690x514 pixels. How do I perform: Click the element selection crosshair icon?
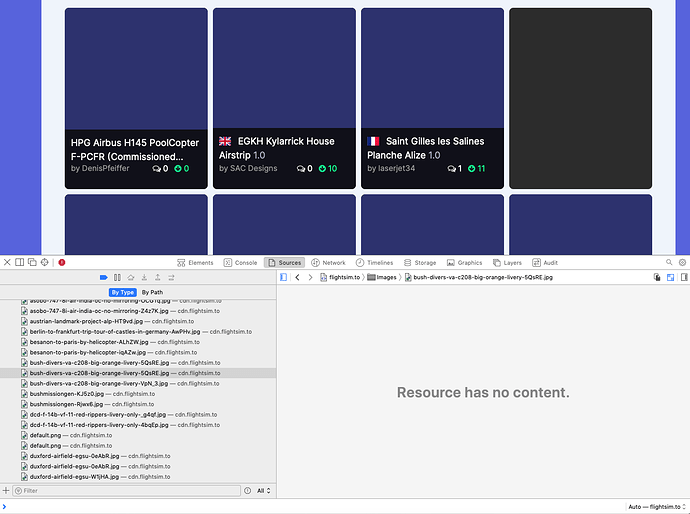(x=44, y=262)
